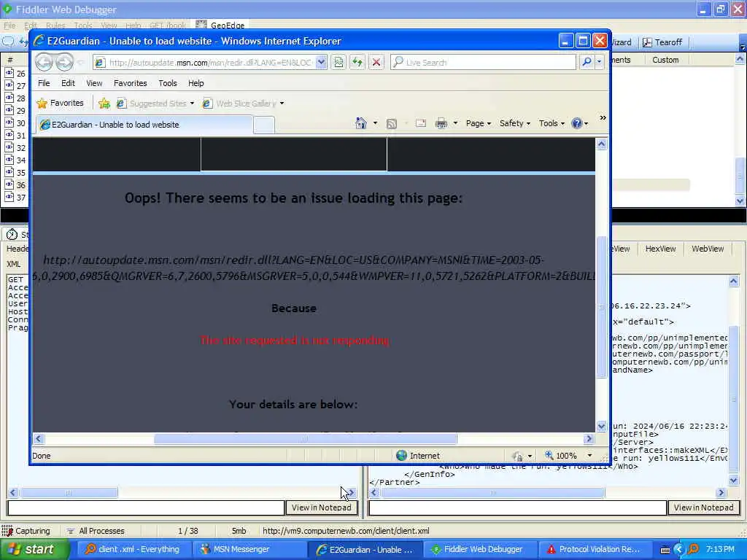Open the Safety menu dropdown
Viewport: 747px width, 560px height.
pos(514,123)
